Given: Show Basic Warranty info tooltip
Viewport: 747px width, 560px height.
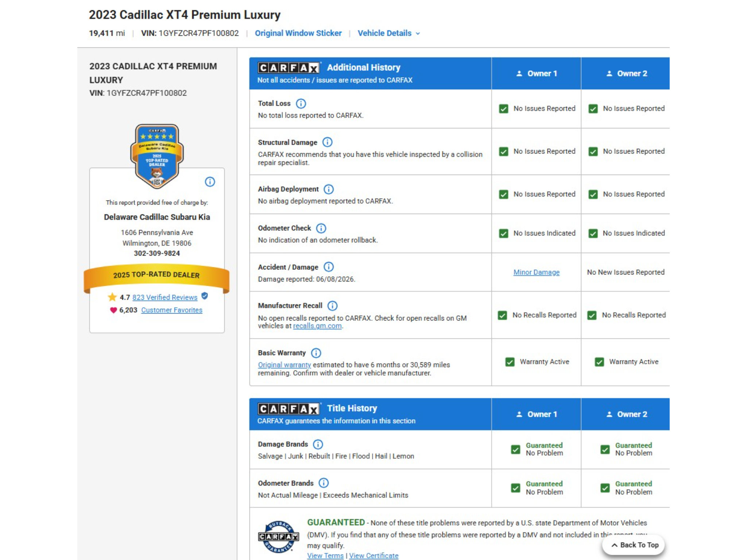Looking at the screenshot, I should pos(316,353).
